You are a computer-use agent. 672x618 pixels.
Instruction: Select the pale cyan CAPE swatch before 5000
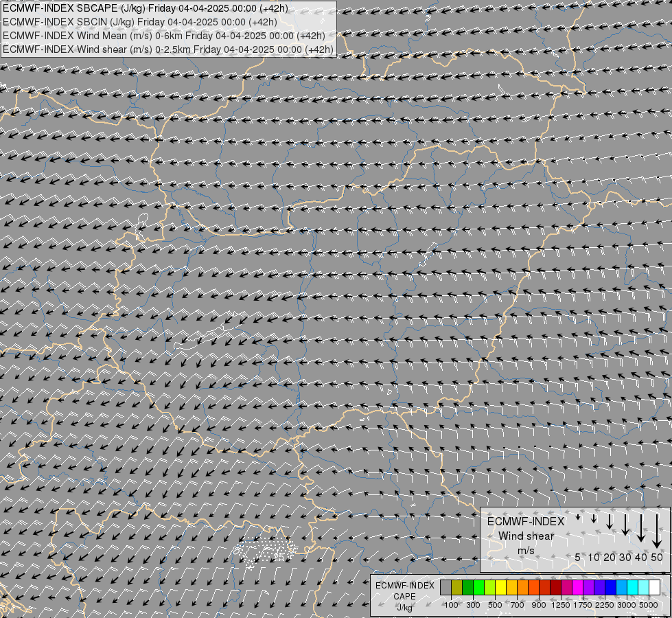644,588
